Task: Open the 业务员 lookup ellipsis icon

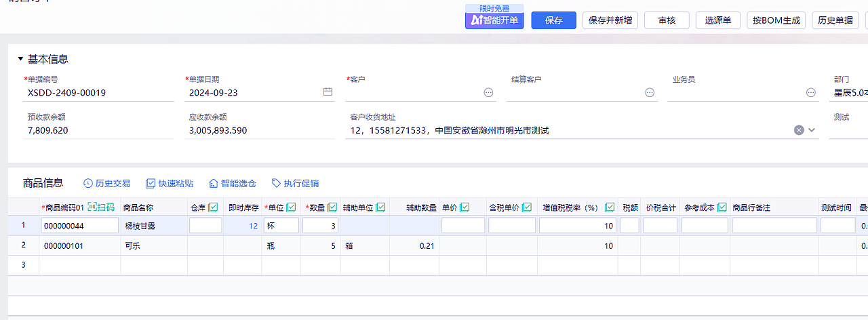Action: pos(810,92)
